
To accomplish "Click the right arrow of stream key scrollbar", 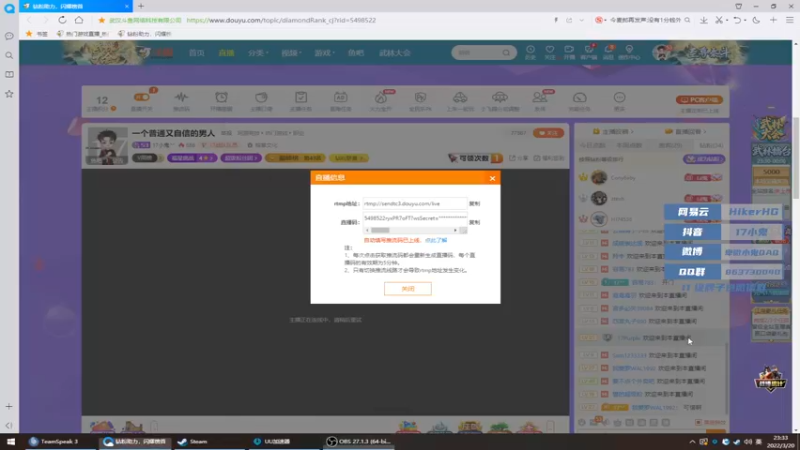I will [x=455, y=231].
